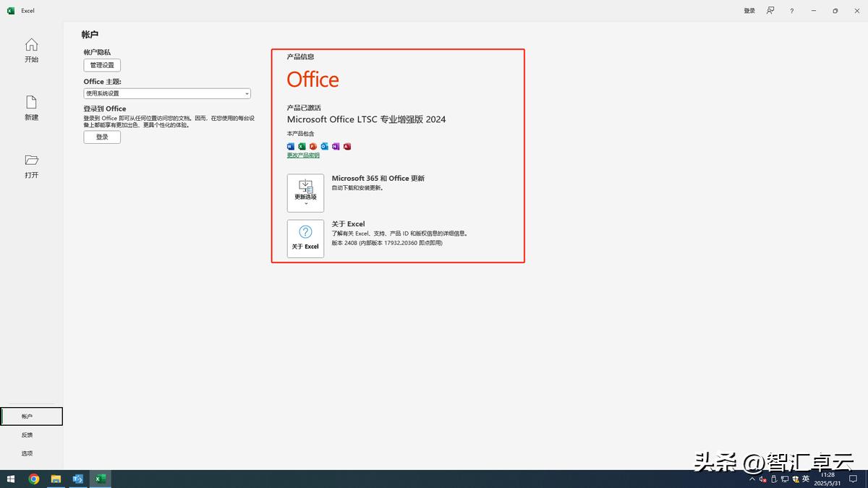
Task: Open Help via the title bar question mark
Action: 791,10
